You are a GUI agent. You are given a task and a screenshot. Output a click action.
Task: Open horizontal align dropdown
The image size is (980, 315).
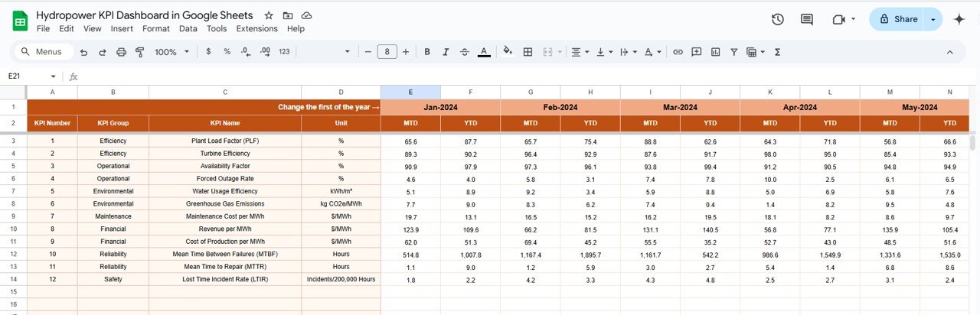pyautogui.click(x=580, y=52)
